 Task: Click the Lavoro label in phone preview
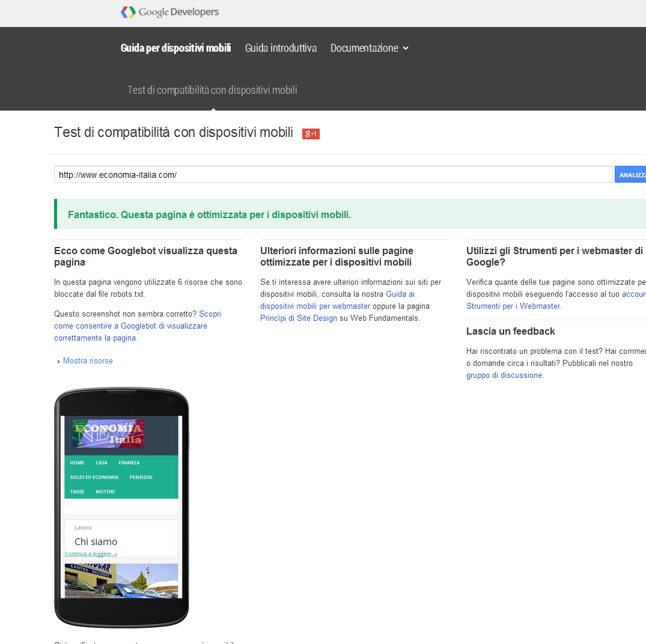click(83, 527)
